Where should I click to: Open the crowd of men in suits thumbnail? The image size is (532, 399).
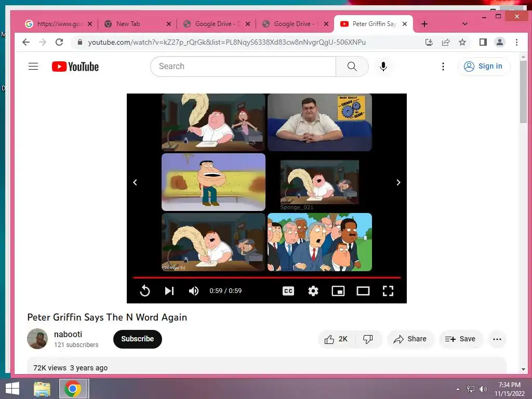click(x=320, y=242)
